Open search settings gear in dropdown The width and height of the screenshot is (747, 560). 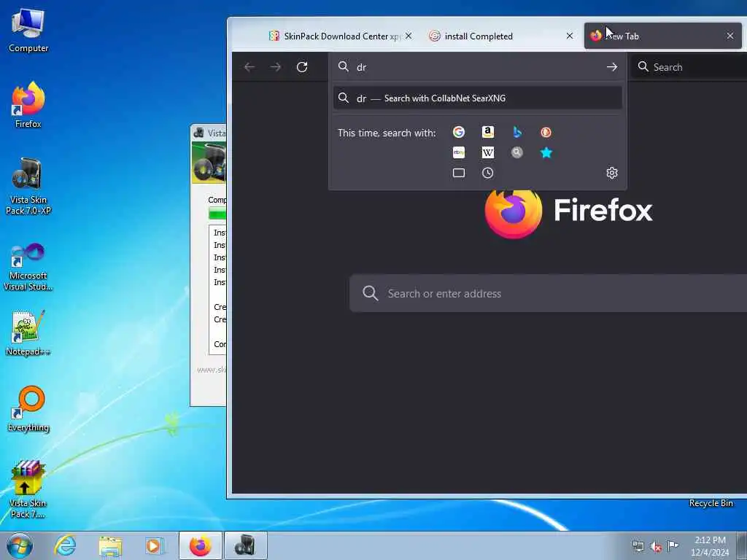tap(612, 172)
